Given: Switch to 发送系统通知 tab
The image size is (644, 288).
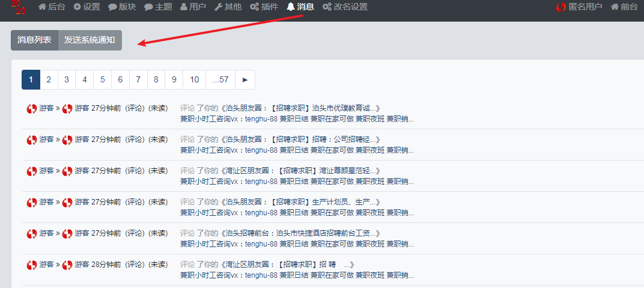Looking at the screenshot, I should [90, 40].
